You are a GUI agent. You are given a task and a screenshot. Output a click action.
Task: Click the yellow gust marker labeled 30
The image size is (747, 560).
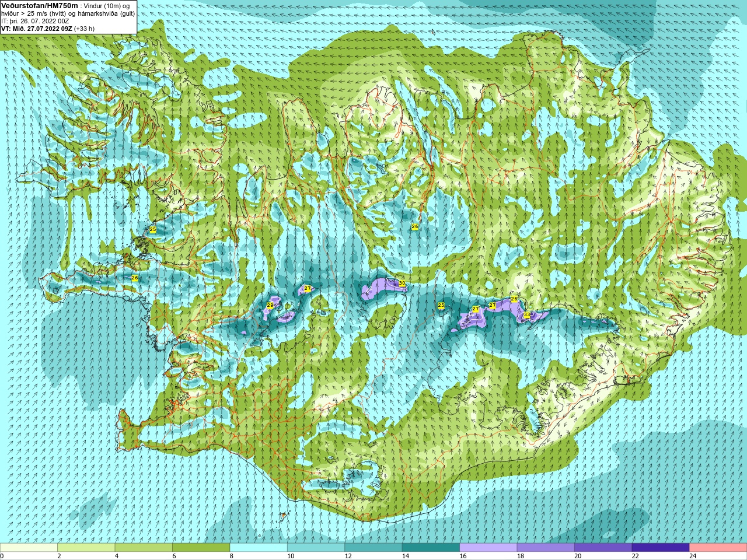point(402,283)
